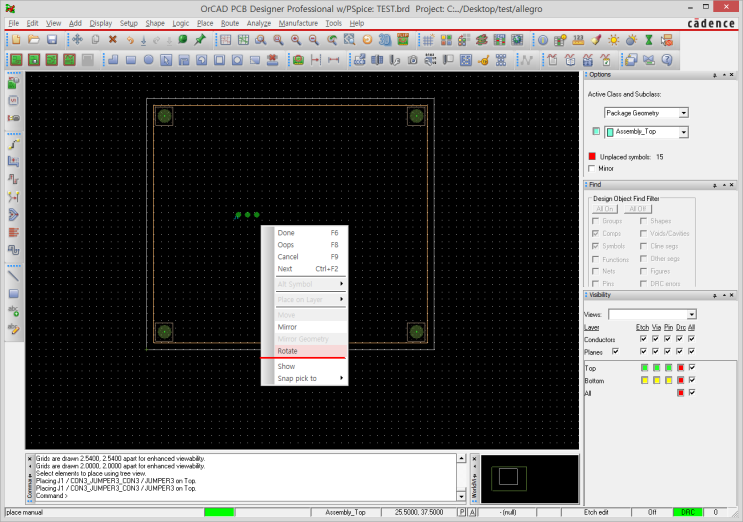The width and height of the screenshot is (743, 522).
Task: Pin the Find panel
Action: pyautogui.click(x=715, y=185)
